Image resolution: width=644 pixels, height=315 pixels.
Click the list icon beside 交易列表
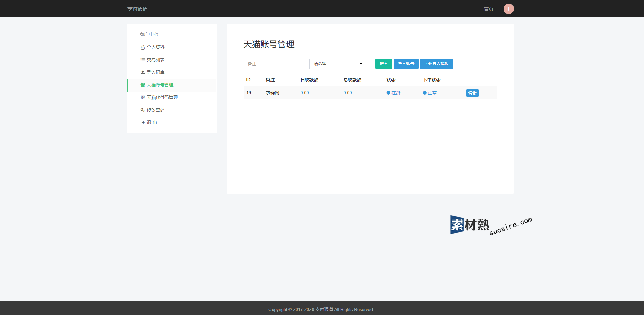(x=143, y=60)
